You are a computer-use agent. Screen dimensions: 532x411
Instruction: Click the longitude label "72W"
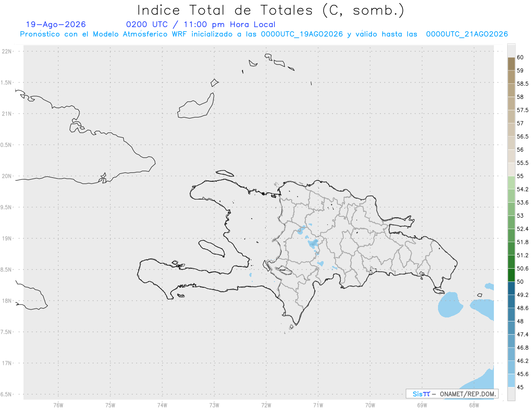click(266, 405)
